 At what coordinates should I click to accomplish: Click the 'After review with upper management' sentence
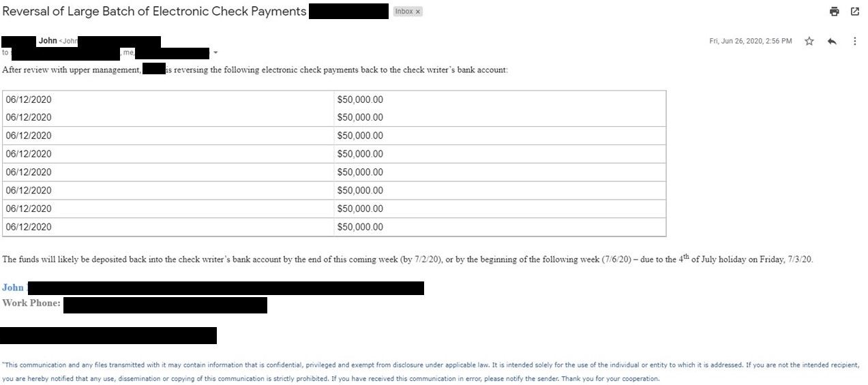[255, 70]
